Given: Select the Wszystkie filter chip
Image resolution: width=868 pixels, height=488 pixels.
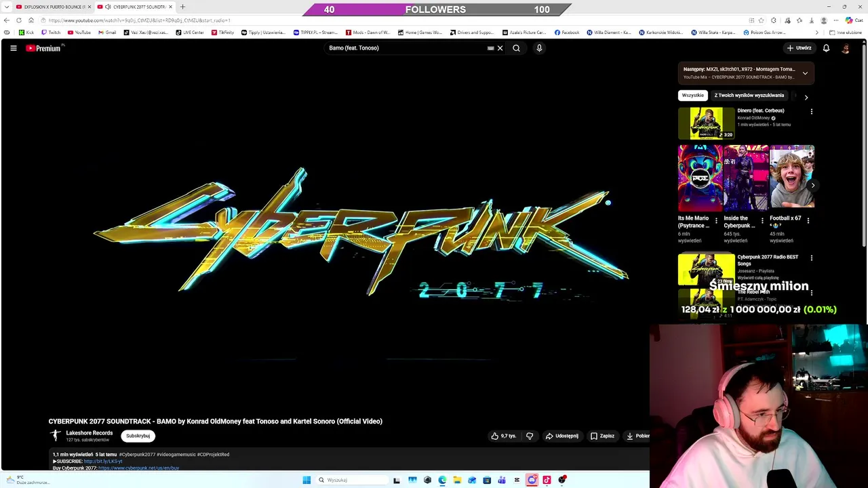Looking at the screenshot, I should tap(693, 96).
